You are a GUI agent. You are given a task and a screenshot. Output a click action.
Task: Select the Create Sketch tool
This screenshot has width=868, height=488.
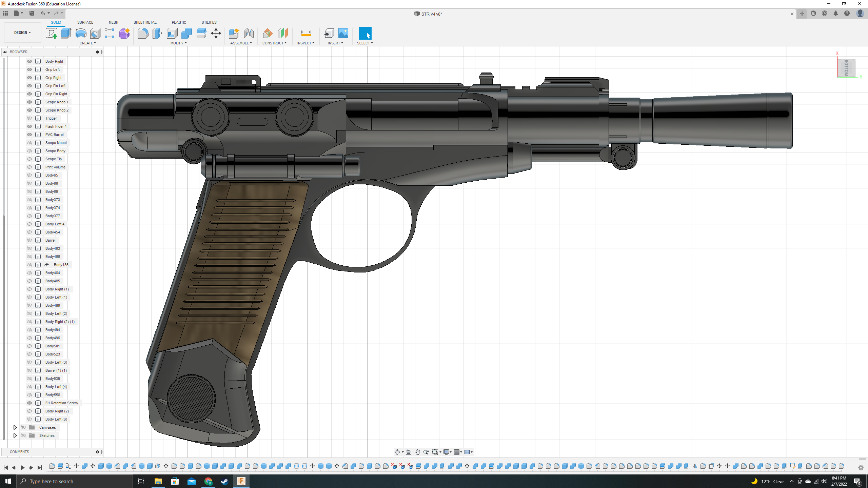pyautogui.click(x=52, y=33)
